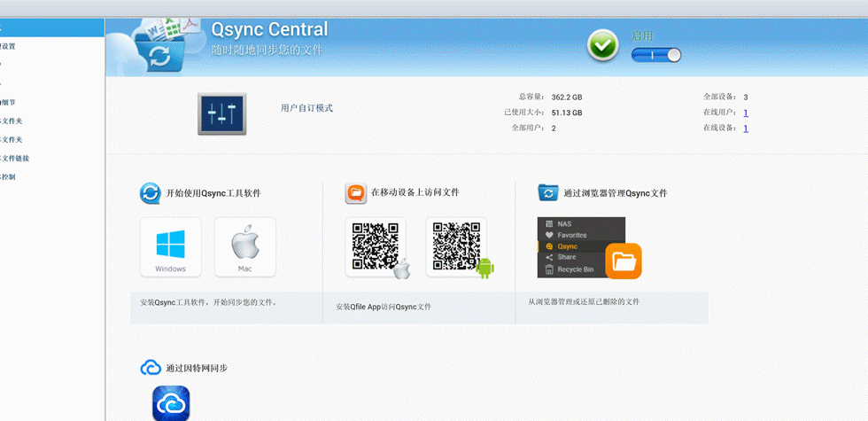868x421 pixels.
Task: Click the large orange folder icon
Action: 624,261
